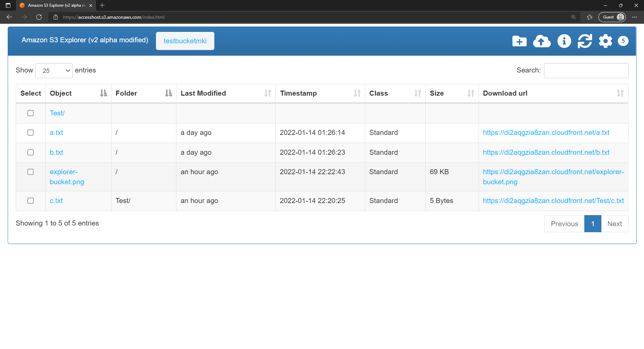Go to Previous page
The height and width of the screenshot is (349, 644).
coord(565,224)
